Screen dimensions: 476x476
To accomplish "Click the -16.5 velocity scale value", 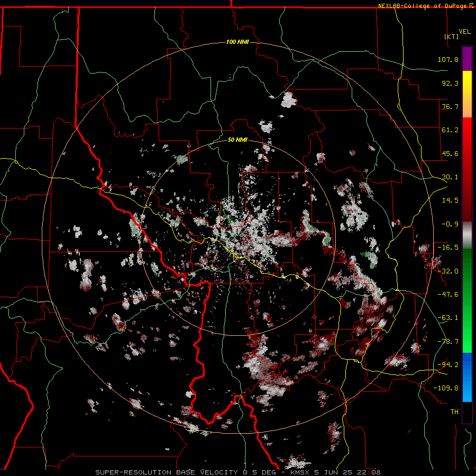I will click(448, 248).
